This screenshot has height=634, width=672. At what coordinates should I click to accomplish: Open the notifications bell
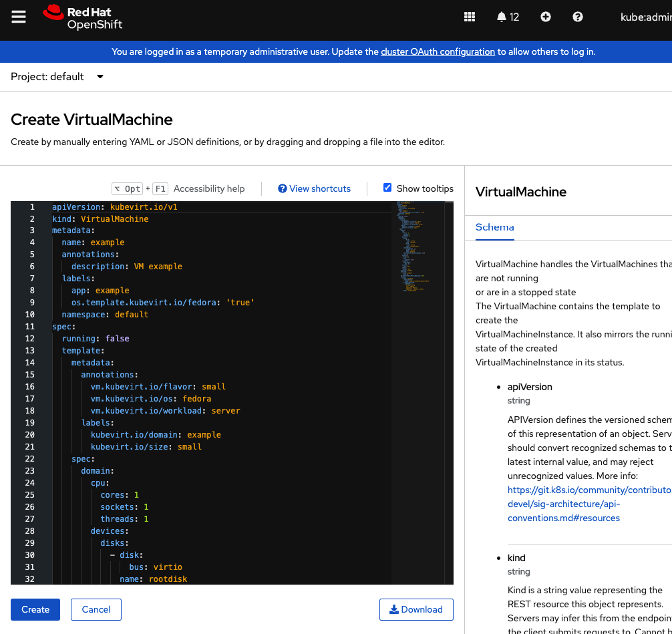508,17
